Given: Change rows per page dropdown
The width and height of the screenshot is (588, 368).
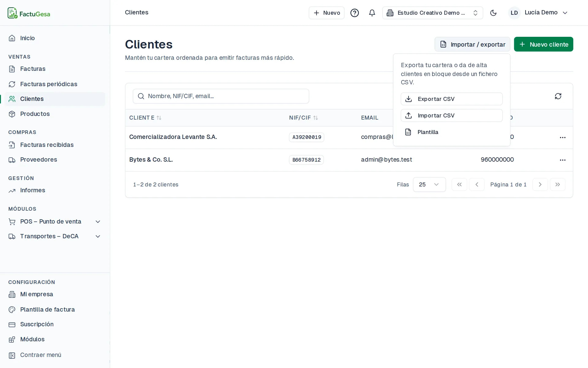Looking at the screenshot, I should (429, 185).
